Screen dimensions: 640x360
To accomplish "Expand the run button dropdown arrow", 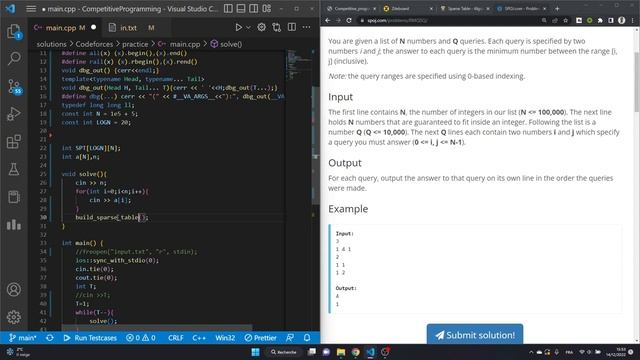I will tap(248, 27).
